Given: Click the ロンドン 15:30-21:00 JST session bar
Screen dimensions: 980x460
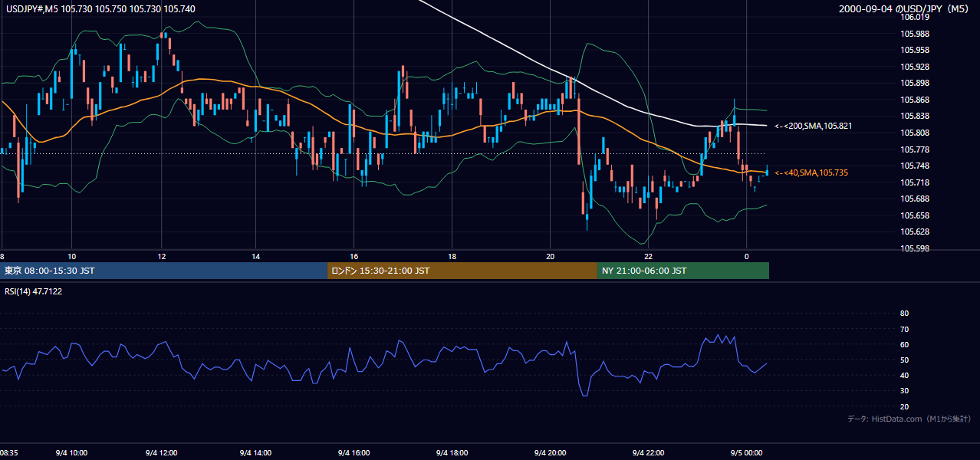Looking at the screenshot, I should click(x=462, y=271).
